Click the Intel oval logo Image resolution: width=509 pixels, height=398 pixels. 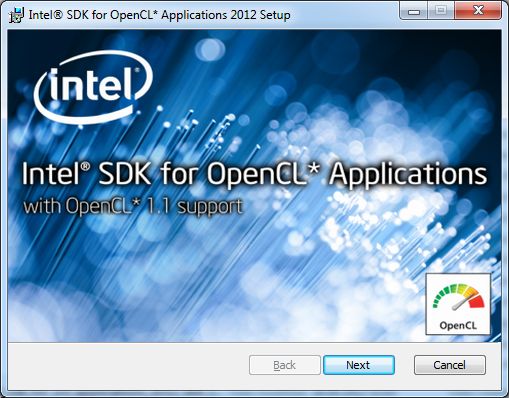tap(93, 87)
